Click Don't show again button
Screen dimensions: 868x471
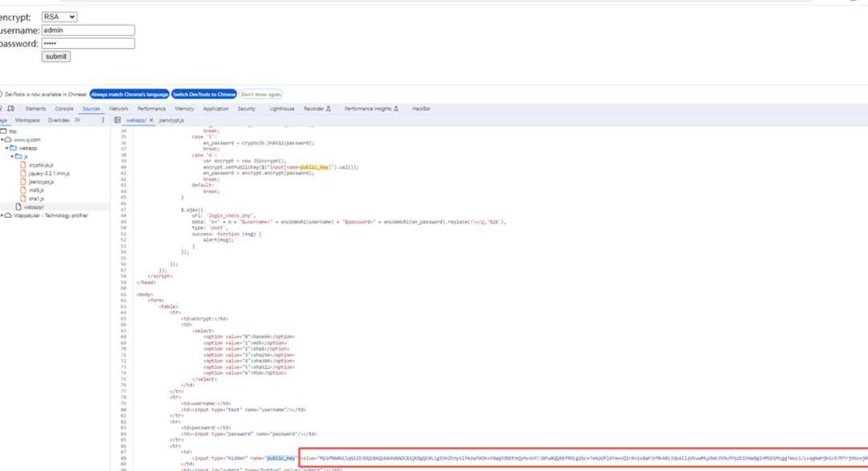[x=260, y=95]
